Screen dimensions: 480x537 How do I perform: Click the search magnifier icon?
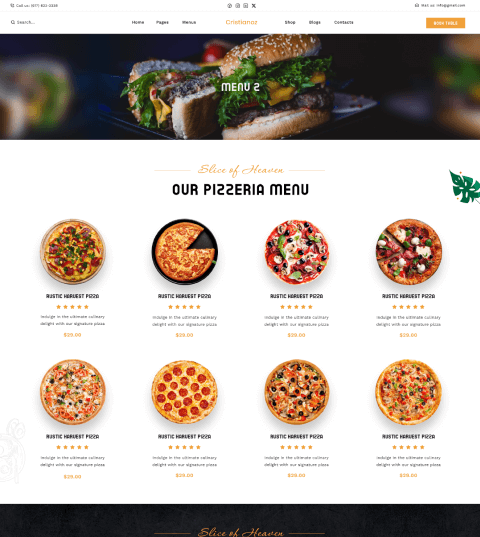[13, 22]
